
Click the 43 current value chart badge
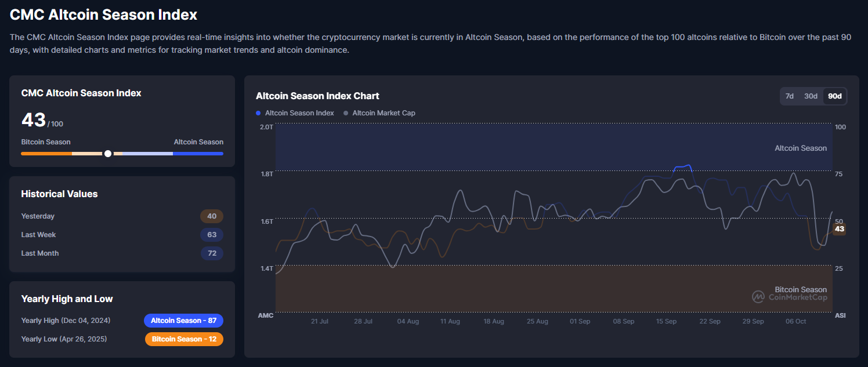pos(839,229)
